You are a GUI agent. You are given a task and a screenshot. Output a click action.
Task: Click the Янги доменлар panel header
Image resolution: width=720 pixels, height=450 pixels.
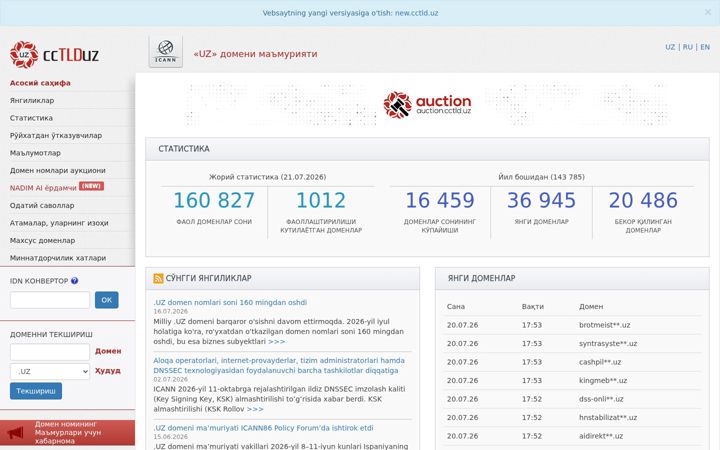pyautogui.click(x=572, y=278)
